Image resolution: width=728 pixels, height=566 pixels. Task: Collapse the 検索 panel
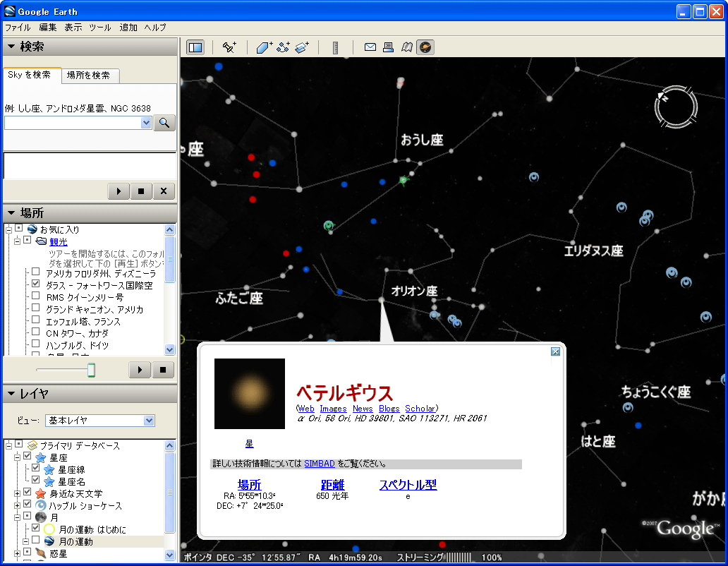tap(11, 47)
